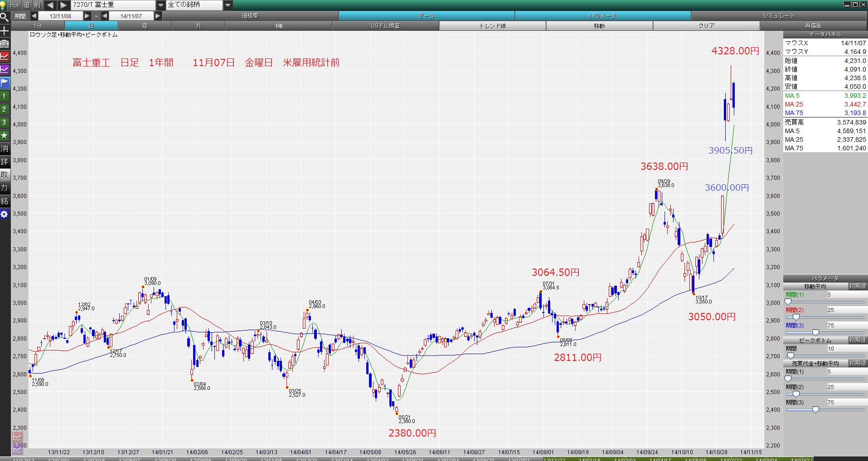Enable the トレンド線 trend line mode
868x461 pixels.
click(492, 26)
